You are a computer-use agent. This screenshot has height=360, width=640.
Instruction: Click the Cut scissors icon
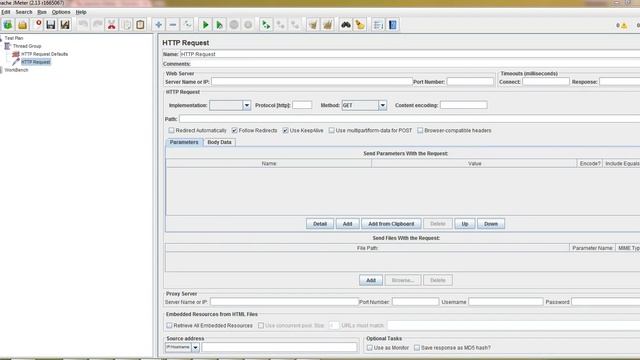click(111, 25)
